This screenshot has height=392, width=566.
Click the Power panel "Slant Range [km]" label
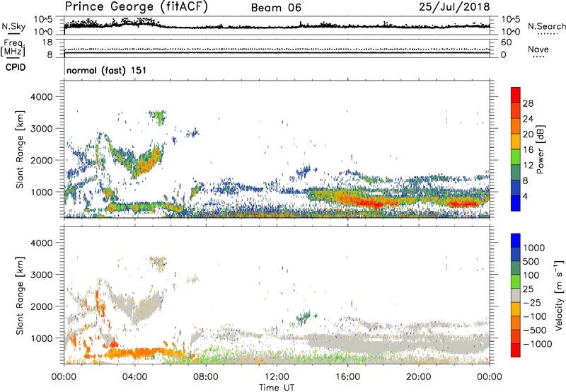(x=20, y=149)
